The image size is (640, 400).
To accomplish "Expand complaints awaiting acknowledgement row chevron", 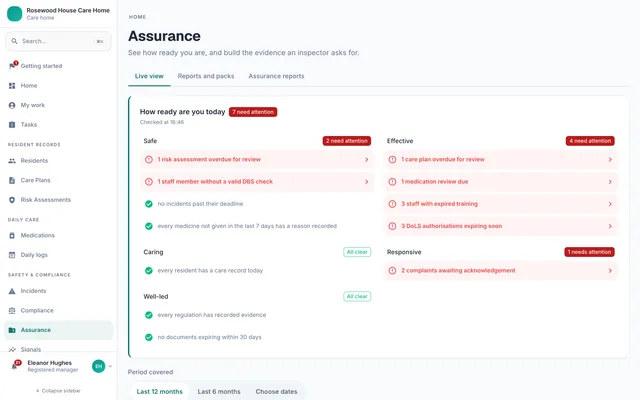I will 610,271.
